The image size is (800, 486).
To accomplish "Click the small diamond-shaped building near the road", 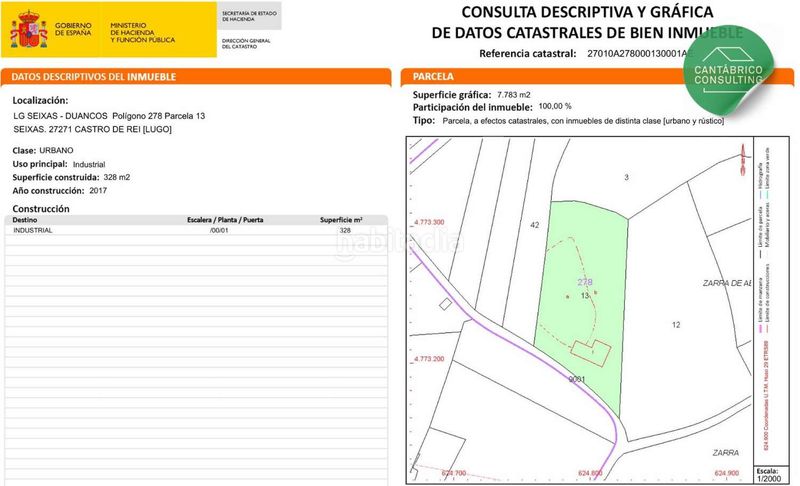I will pyautogui.click(x=445, y=304).
